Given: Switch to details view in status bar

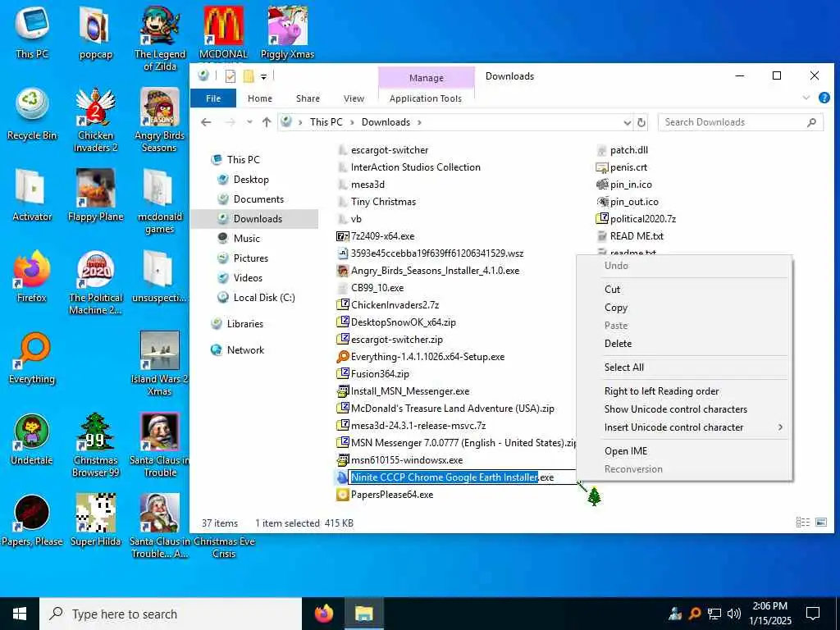Looking at the screenshot, I should click(x=802, y=523).
